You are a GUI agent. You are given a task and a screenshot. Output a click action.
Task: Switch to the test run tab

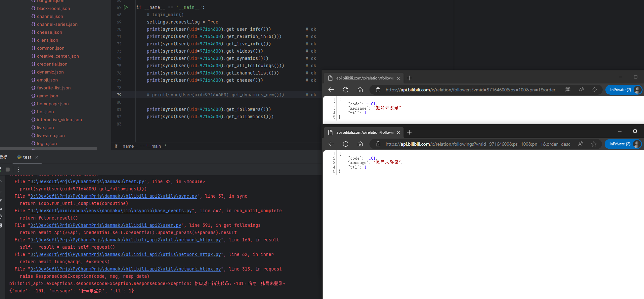(26, 157)
